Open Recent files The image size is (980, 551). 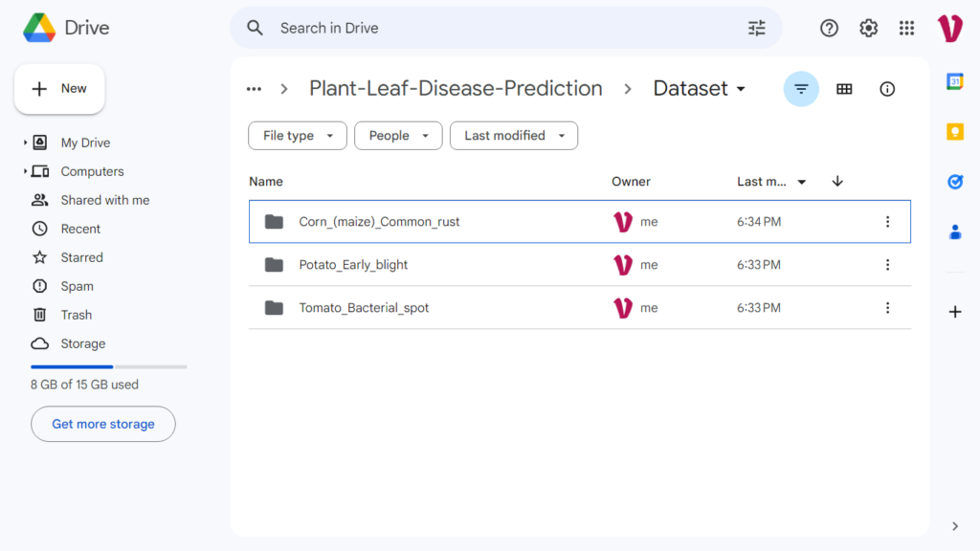pos(80,229)
